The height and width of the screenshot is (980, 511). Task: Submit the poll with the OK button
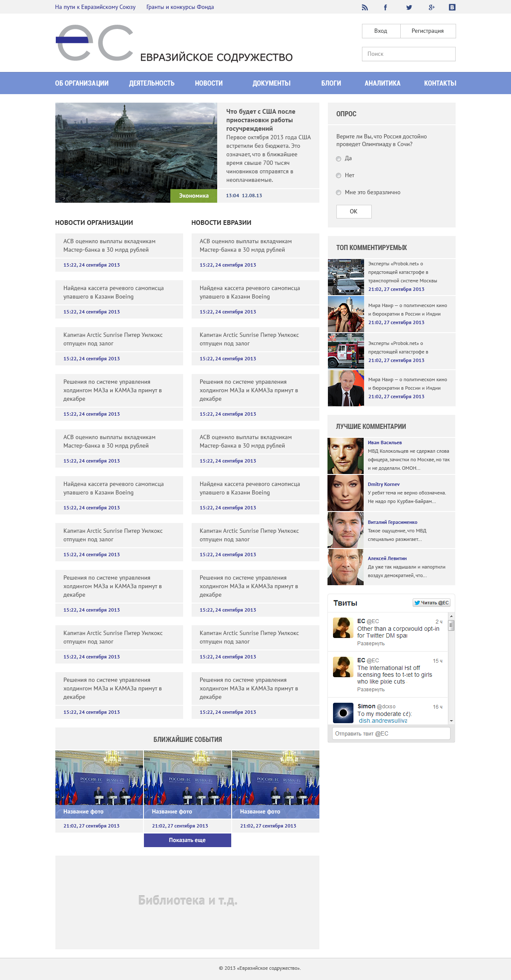[353, 212]
